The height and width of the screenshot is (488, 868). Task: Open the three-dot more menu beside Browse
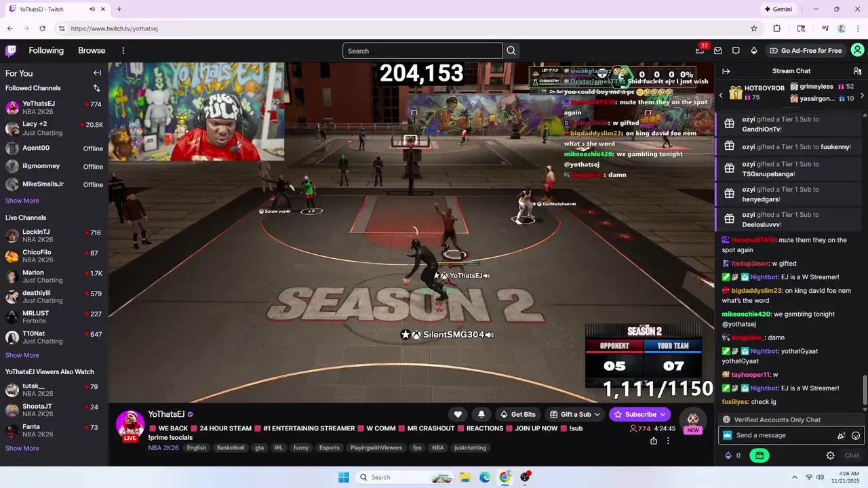(123, 51)
